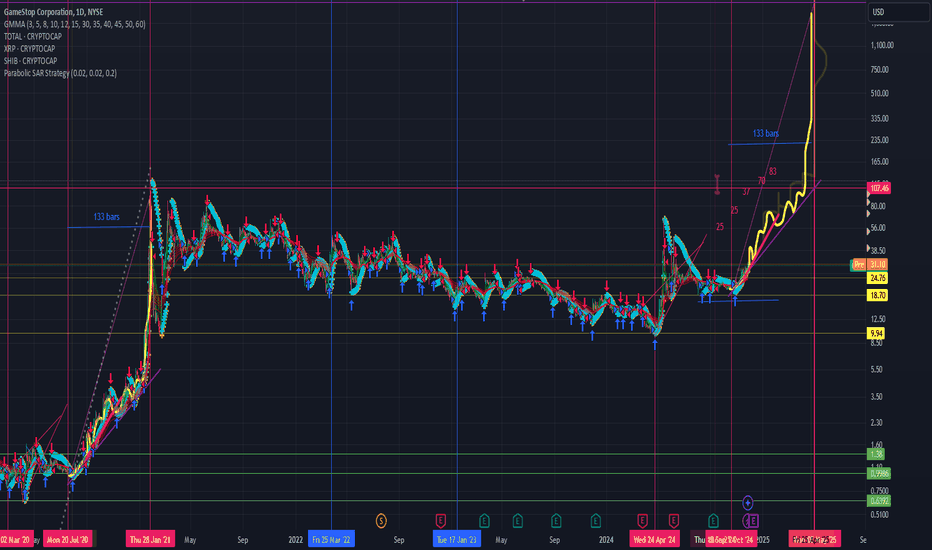The image size is (932, 550).
Task: Click the yellow 18.70 price label
Action: (877, 295)
